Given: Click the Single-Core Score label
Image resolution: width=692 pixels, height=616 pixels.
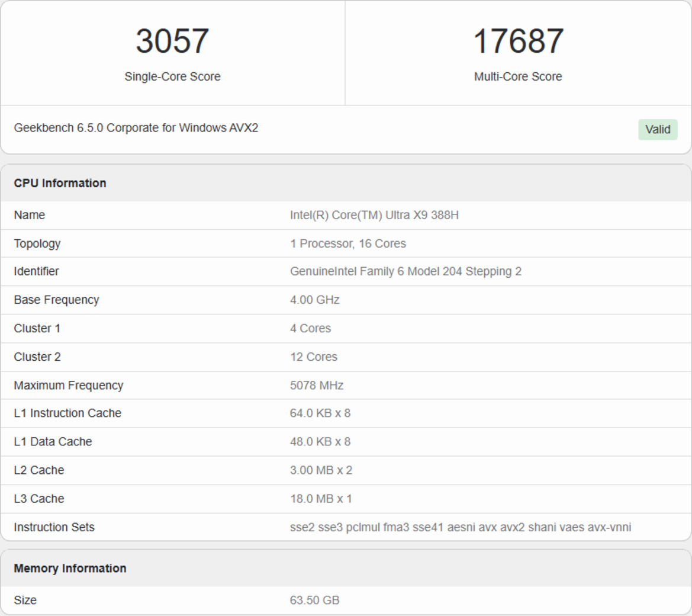Looking at the screenshot, I should click(172, 76).
